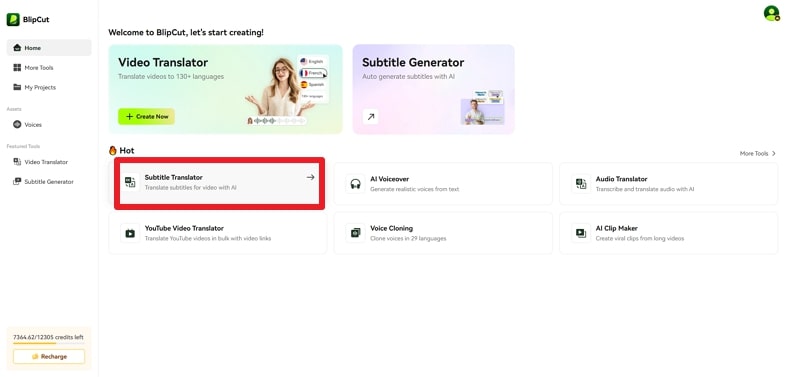
Task: Open the Subtitle Generator banner card
Action: 433,89
